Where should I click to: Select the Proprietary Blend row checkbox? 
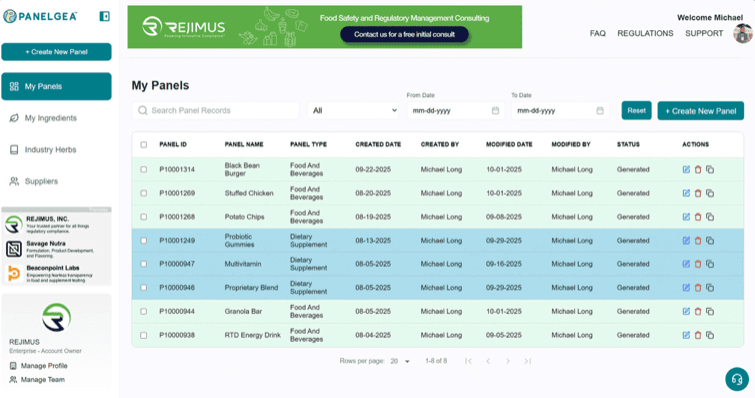(143, 288)
